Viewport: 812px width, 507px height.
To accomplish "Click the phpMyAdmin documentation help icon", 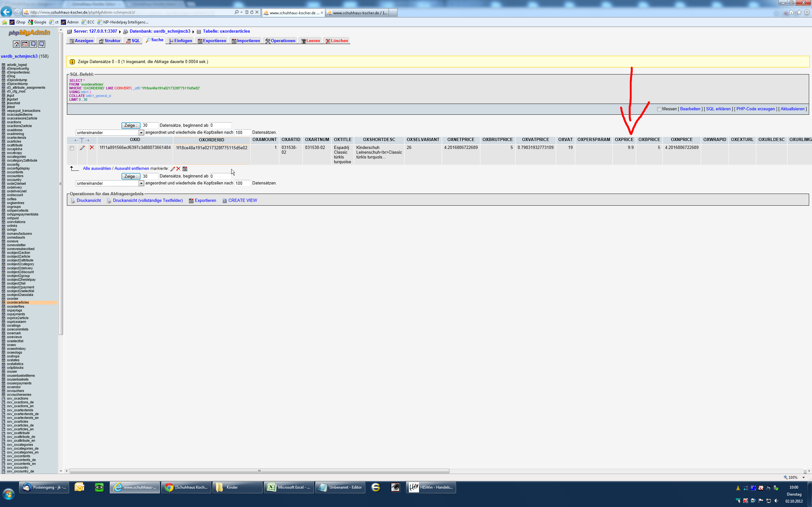I will (x=33, y=44).
